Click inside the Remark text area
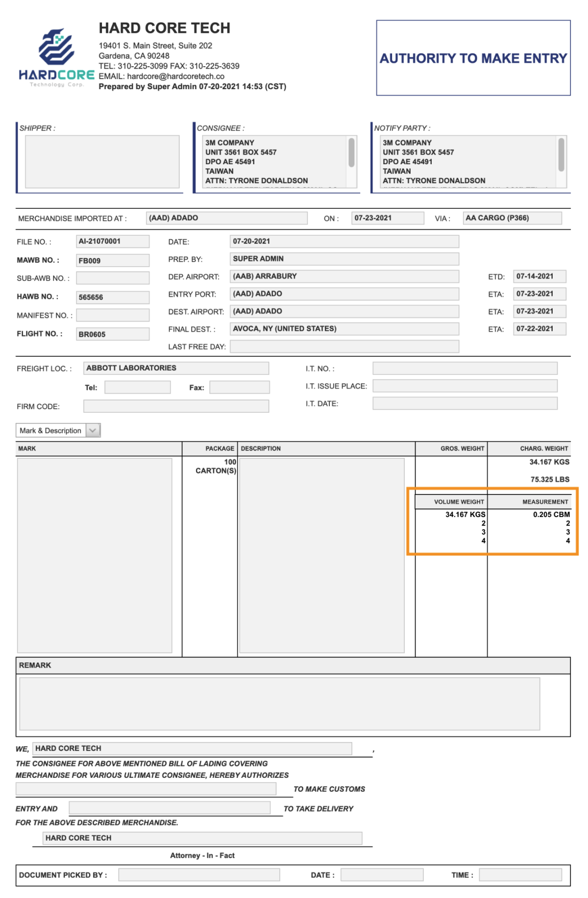Image resolution: width=588 pixels, height=898 pixels. [x=279, y=703]
